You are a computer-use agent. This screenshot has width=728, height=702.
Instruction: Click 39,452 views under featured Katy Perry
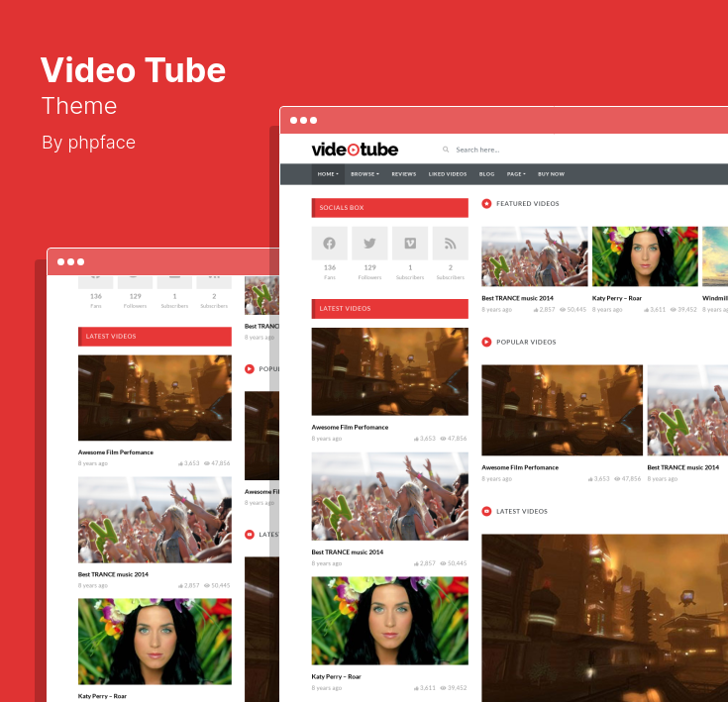click(x=683, y=310)
